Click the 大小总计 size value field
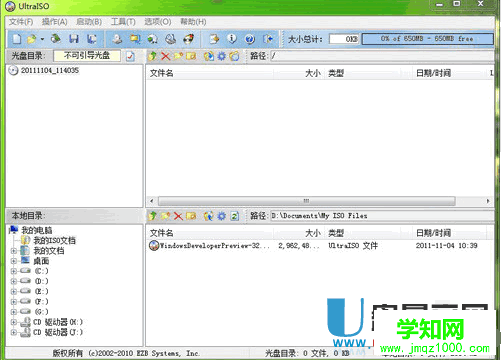Screen dimensions: 501x360 (344, 39)
